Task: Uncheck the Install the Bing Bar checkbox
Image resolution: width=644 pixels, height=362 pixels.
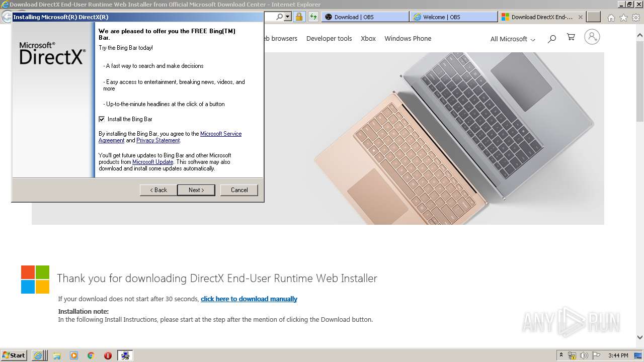Action: (102, 119)
